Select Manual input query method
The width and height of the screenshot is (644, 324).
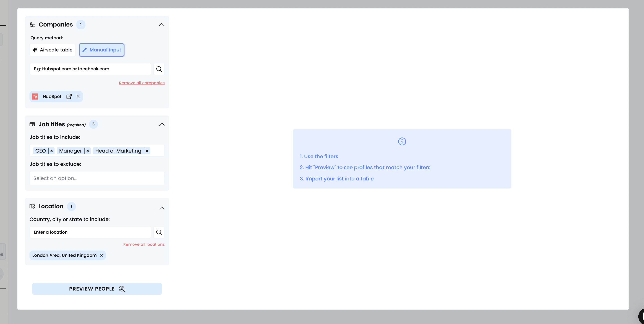click(x=102, y=50)
